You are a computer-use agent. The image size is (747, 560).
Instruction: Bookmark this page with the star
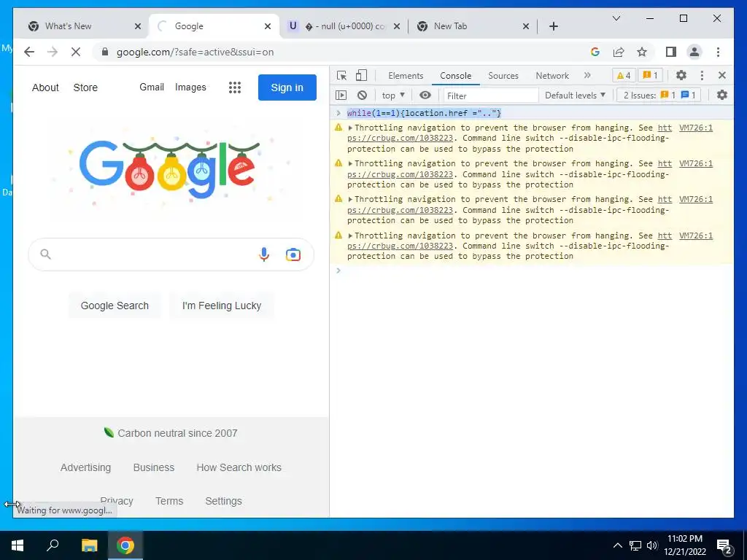[642, 52]
